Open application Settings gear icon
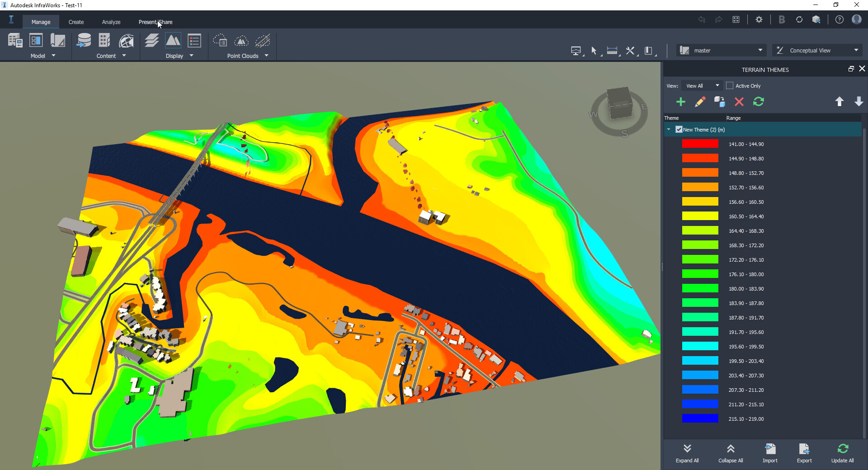This screenshot has height=470, width=868. tap(759, 19)
